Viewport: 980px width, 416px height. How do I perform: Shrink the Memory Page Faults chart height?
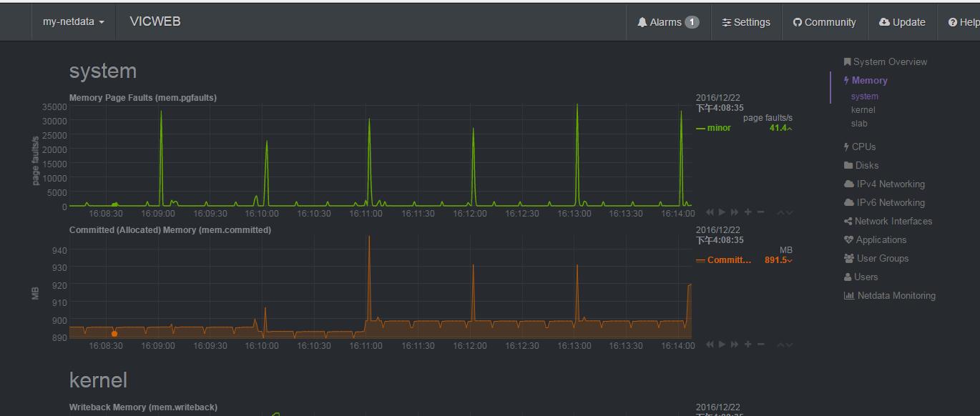click(x=780, y=212)
